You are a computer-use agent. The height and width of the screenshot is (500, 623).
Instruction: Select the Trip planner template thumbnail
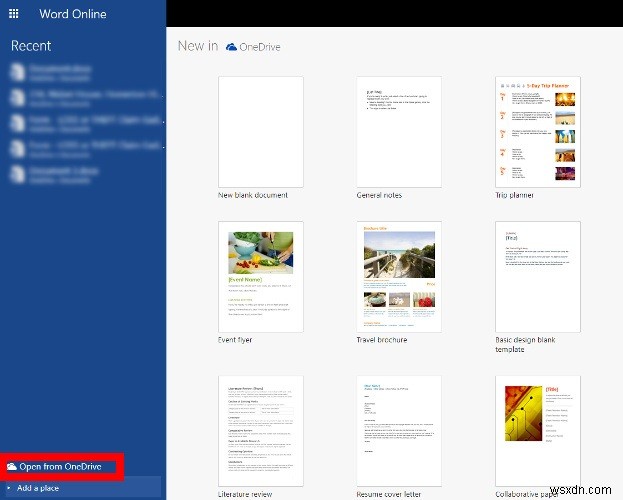[x=538, y=132]
